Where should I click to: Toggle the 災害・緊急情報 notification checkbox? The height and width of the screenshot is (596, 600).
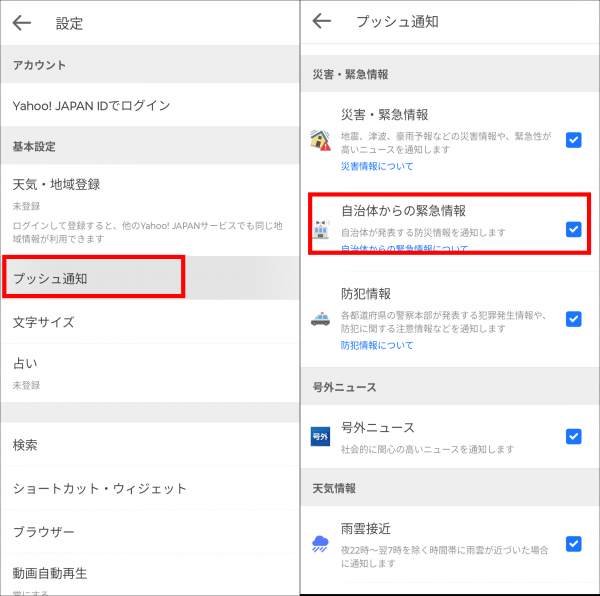[x=574, y=140]
